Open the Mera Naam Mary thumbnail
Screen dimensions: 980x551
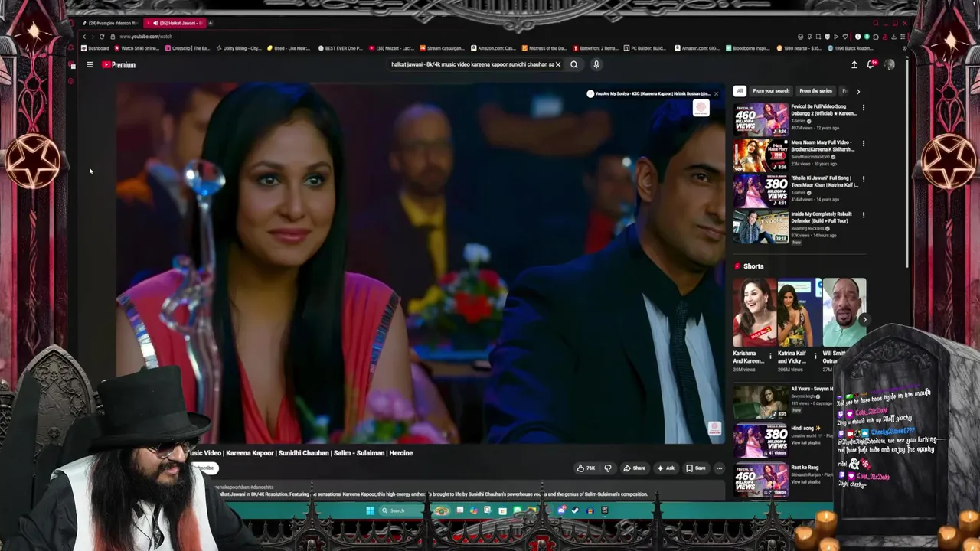click(760, 155)
